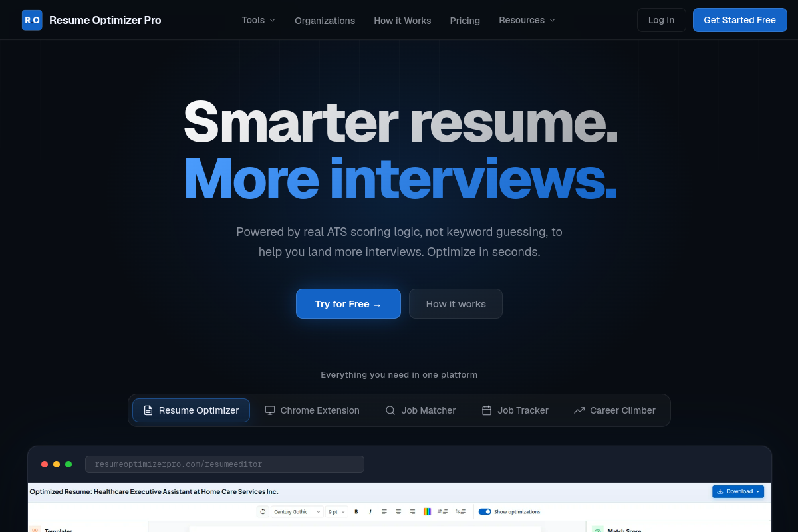Align text center

point(398,511)
